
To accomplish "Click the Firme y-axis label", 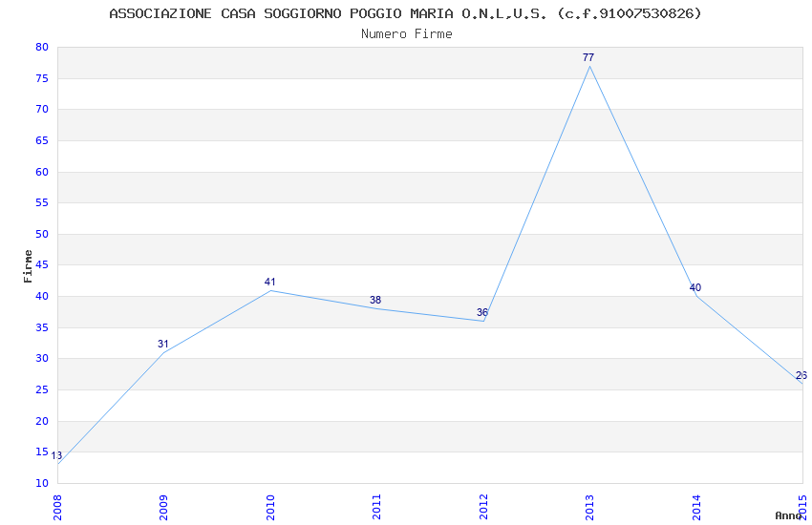I will click(28, 266).
